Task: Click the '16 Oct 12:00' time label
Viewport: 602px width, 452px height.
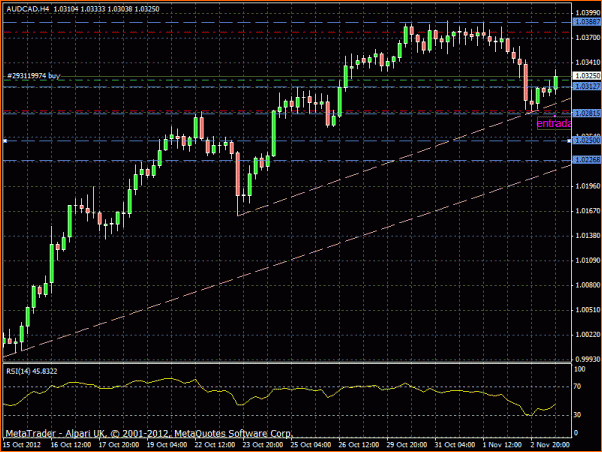Action: (71, 445)
